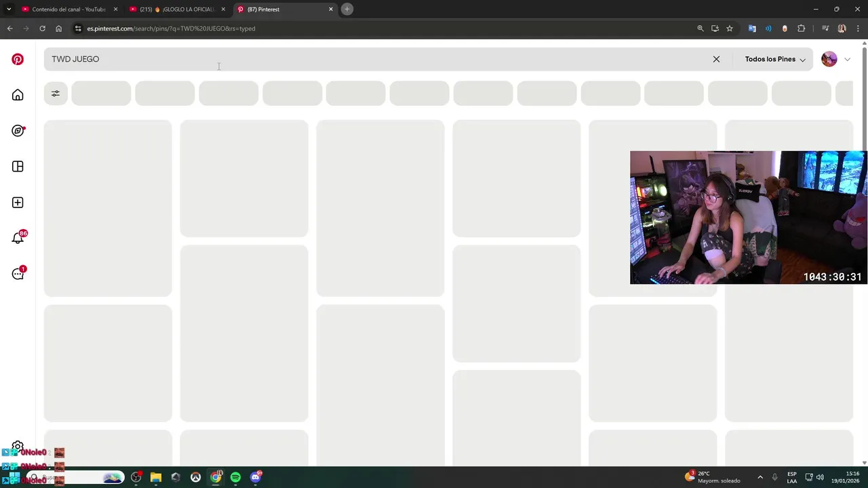
Task: Click the microphone tray icon
Action: pyautogui.click(x=774, y=477)
